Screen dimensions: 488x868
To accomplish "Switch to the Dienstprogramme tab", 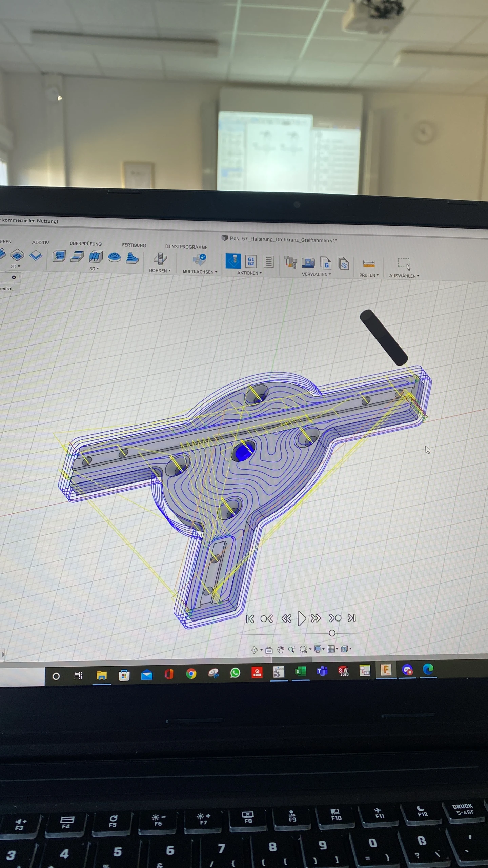I will (186, 247).
